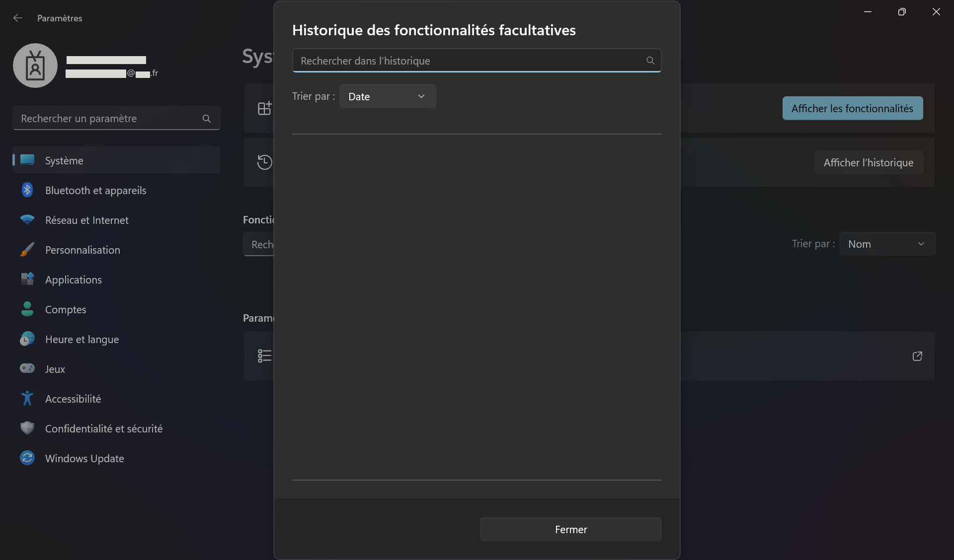The height and width of the screenshot is (560, 954).
Task: Click the Windows Update sync icon
Action: click(x=27, y=458)
